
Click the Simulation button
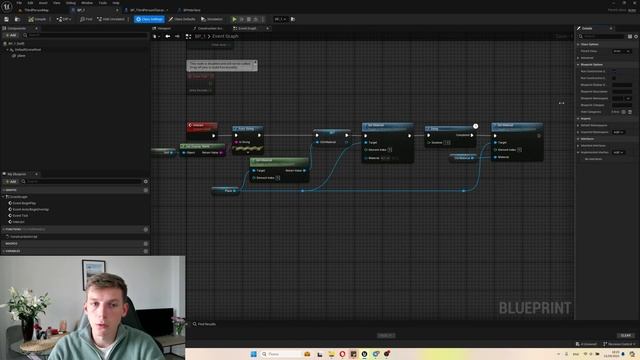pos(212,19)
